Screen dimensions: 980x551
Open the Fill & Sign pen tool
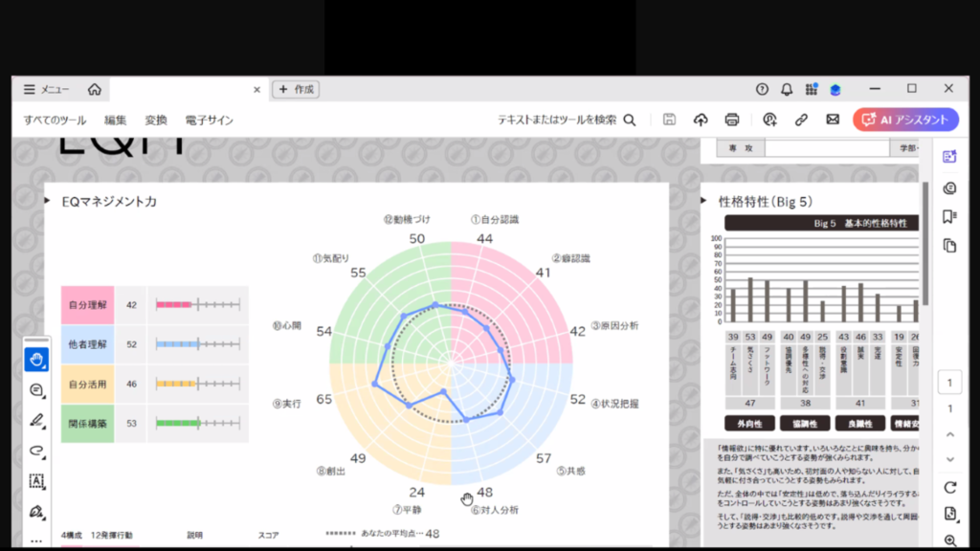[x=37, y=512]
